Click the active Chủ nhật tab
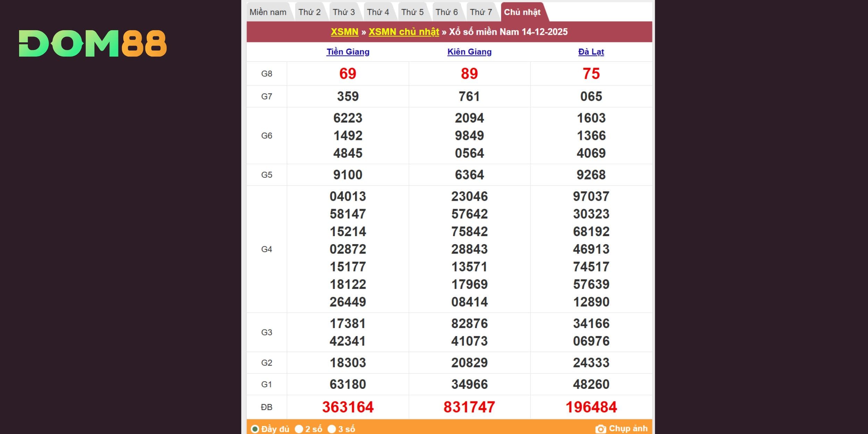 coord(522,12)
